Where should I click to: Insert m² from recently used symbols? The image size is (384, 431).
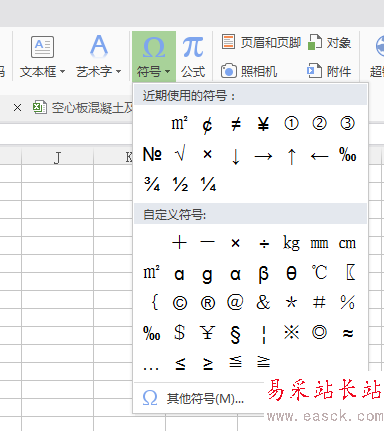[179, 124]
